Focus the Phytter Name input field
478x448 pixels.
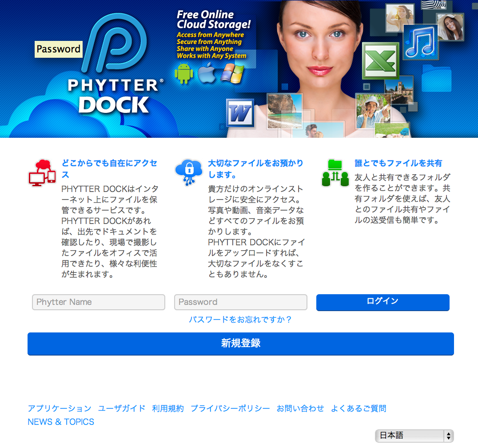pos(99,302)
